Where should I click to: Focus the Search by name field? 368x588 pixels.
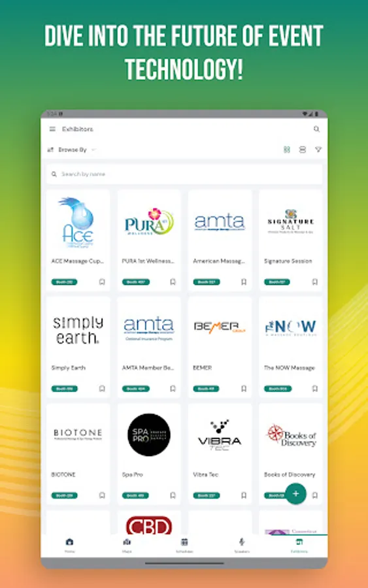184,174
